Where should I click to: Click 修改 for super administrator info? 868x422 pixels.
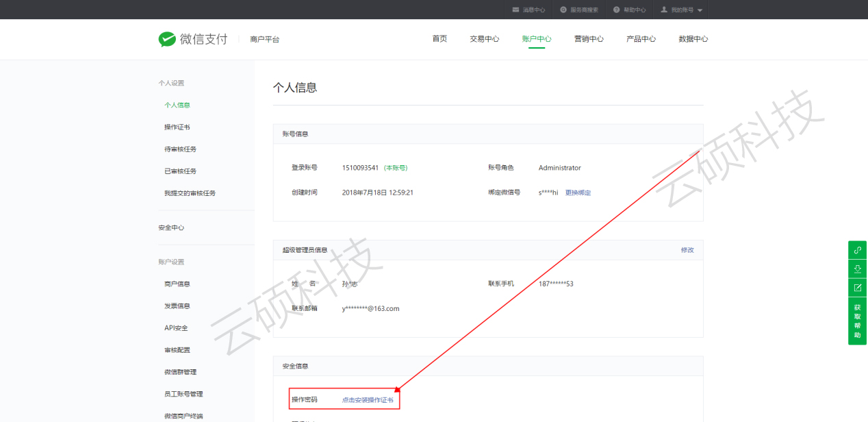(x=687, y=250)
